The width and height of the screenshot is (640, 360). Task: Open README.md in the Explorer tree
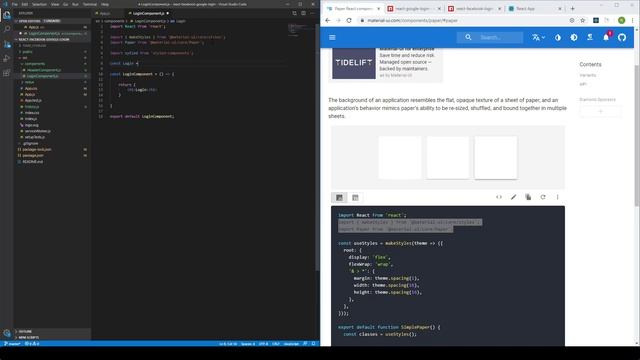click(x=32, y=162)
